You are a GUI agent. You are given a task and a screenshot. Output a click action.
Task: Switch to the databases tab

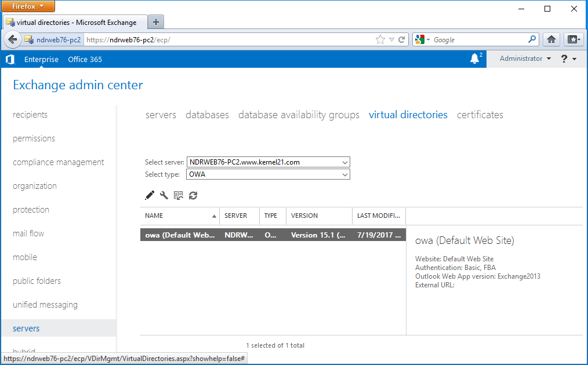pyautogui.click(x=207, y=115)
